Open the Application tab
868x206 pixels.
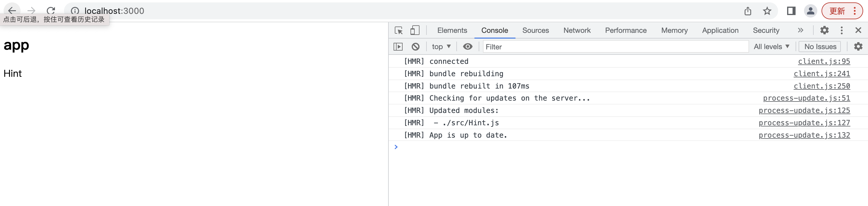click(x=720, y=30)
